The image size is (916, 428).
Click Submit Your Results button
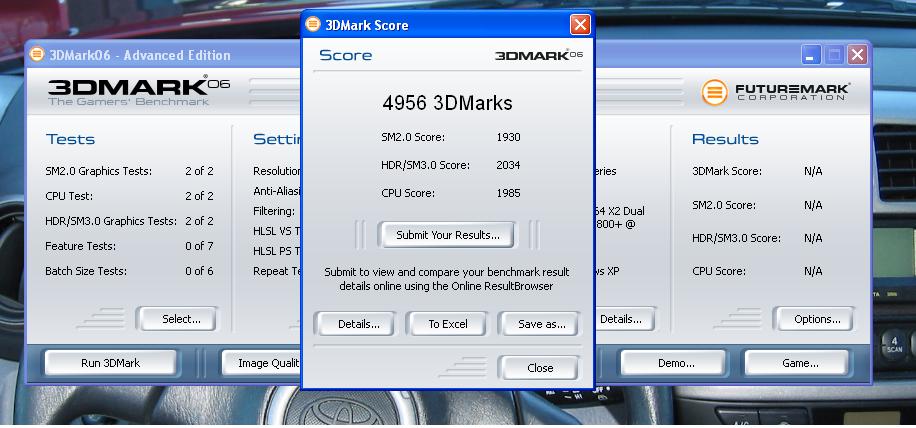tap(447, 235)
